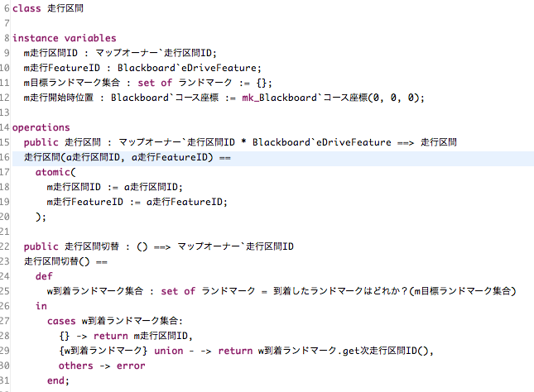Click the 'others' keyword on line 30
This screenshot has width=534, height=392.
pyautogui.click(x=75, y=366)
